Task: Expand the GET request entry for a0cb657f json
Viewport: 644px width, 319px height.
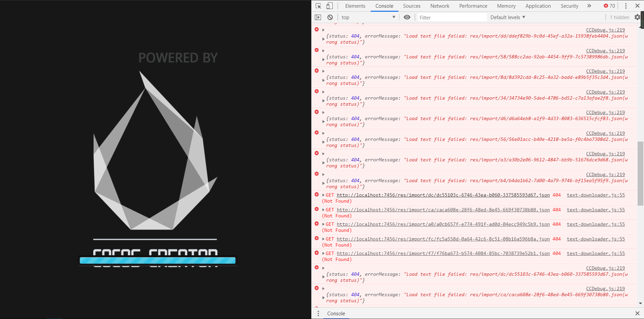Action: 323,224
